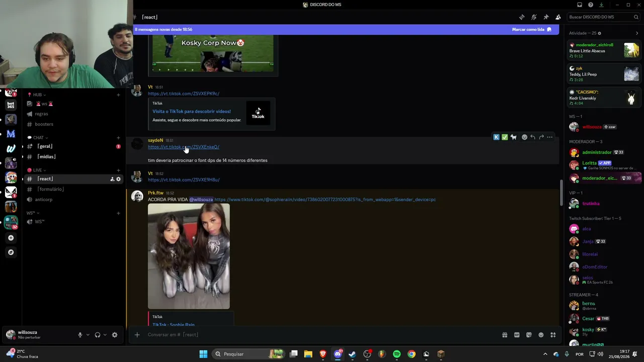Add the green check mark reaction

[505, 137]
